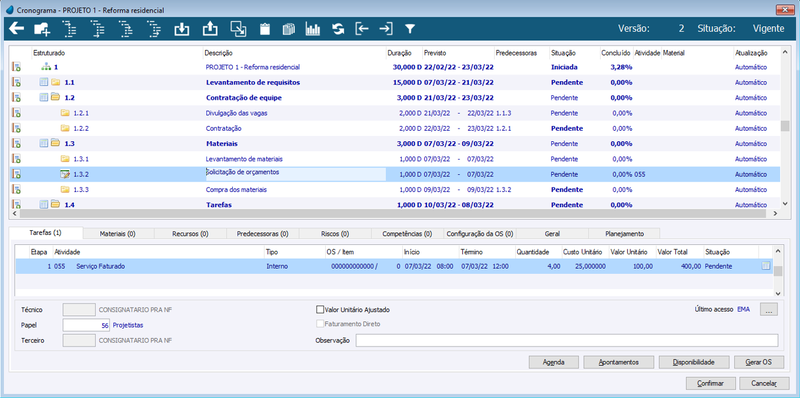
Task: Click the filter funnel icon
Action: (x=410, y=29)
